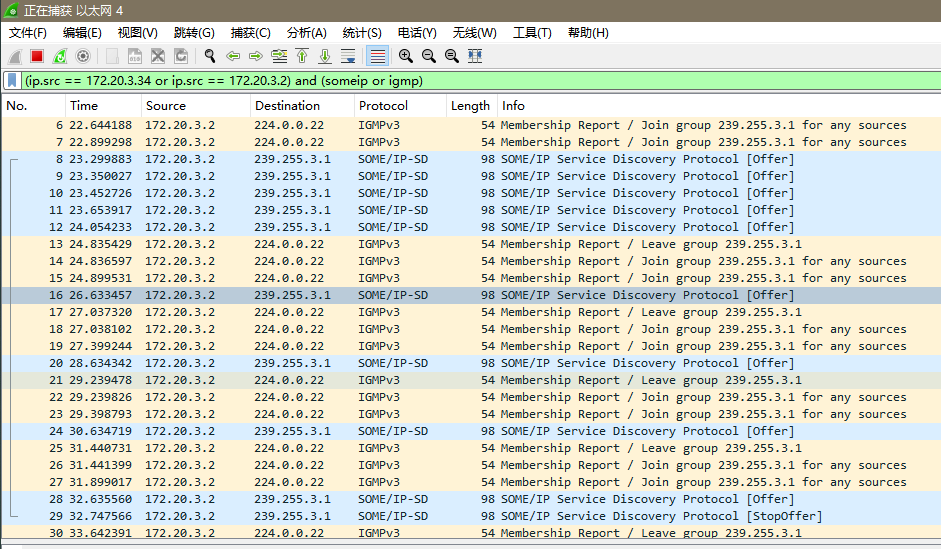Open the 无线(W) menu
This screenshot has width=941, height=549.
pyautogui.click(x=475, y=32)
